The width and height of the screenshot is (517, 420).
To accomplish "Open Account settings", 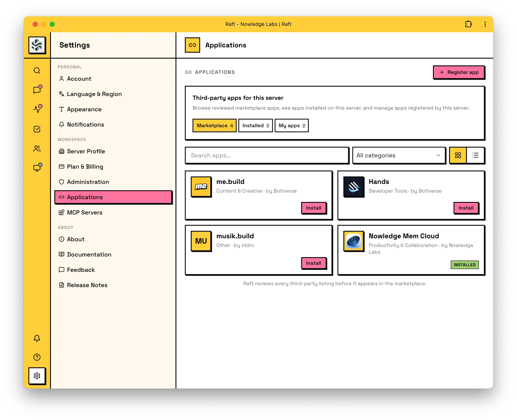I will coord(113,79).
